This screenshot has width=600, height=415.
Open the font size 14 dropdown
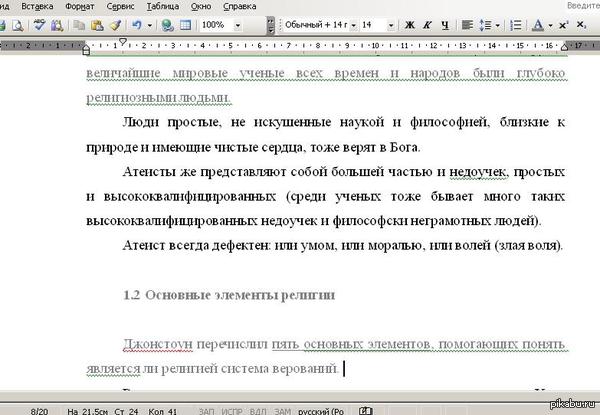pos(391,24)
